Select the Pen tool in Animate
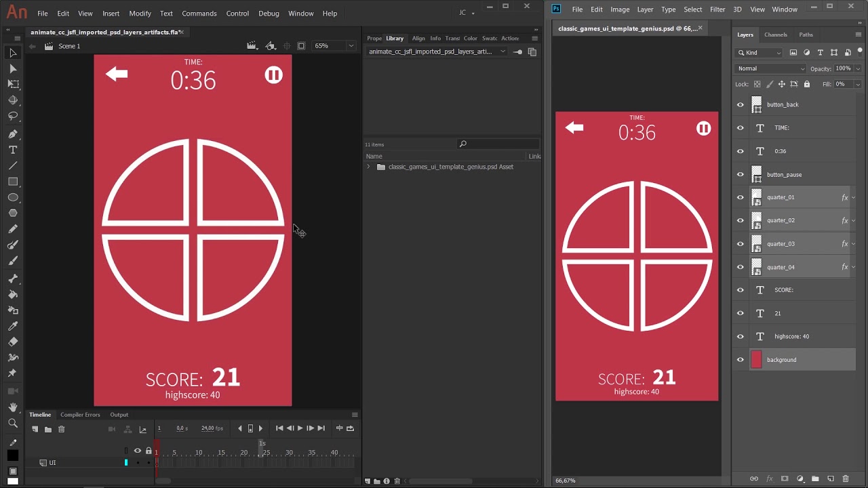The image size is (868, 488). [x=13, y=134]
